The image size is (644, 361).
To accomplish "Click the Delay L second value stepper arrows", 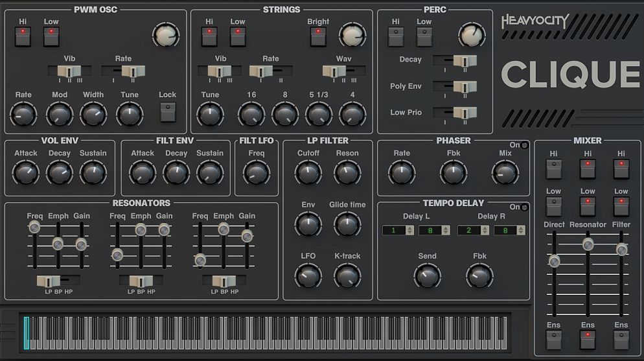I will tap(446, 230).
